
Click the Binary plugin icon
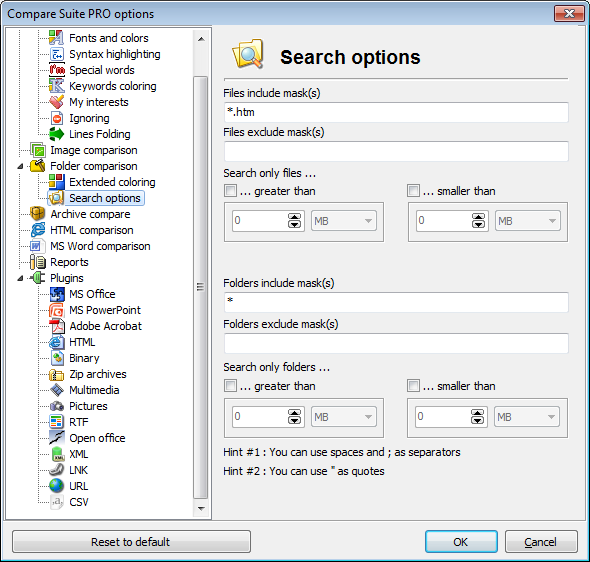56,358
